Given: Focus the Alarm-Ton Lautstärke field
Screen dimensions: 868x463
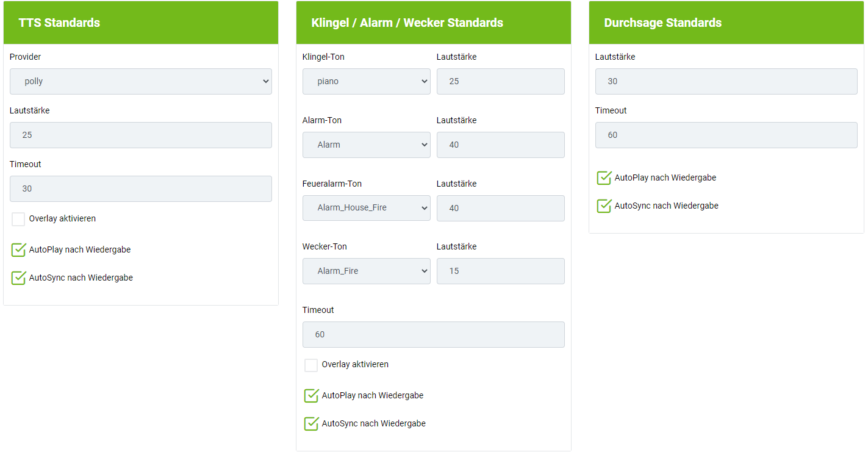Looking at the screenshot, I should 500,145.
